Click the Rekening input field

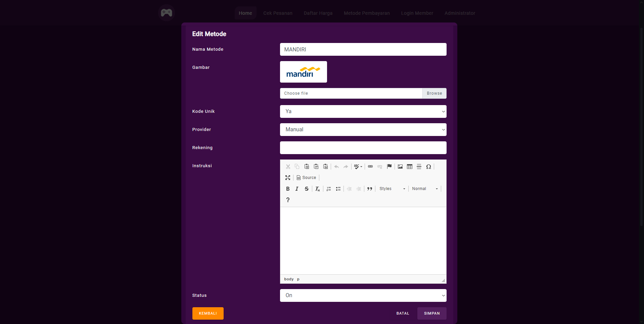(x=363, y=148)
